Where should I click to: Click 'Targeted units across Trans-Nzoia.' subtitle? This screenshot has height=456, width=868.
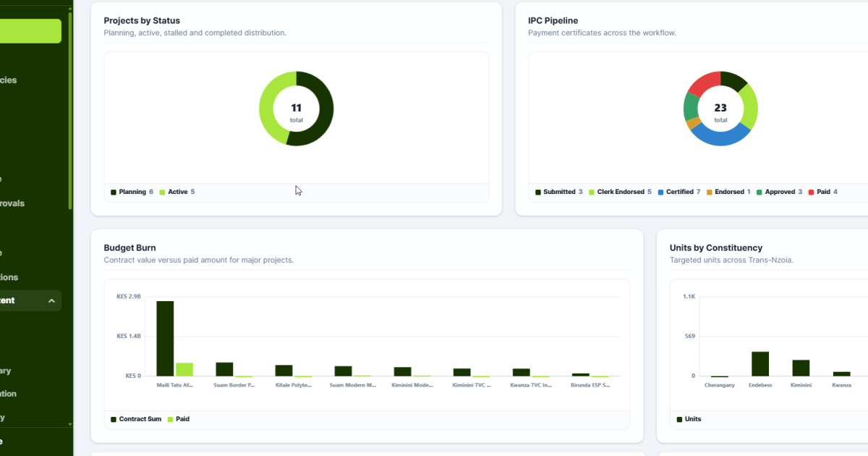pyautogui.click(x=731, y=260)
